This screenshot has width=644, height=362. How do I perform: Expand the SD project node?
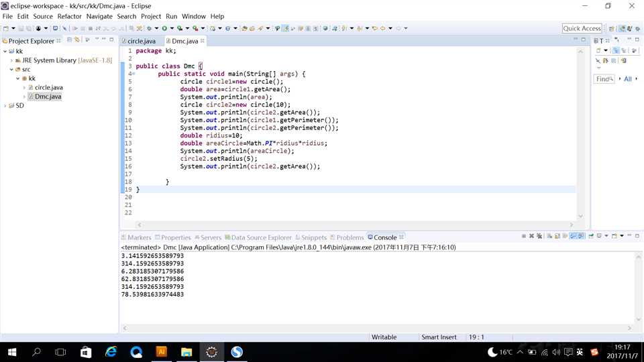pyautogui.click(x=5, y=105)
